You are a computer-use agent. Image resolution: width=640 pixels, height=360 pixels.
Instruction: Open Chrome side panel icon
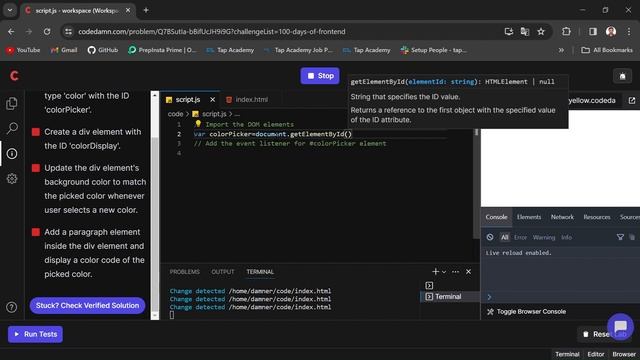[x=593, y=31]
